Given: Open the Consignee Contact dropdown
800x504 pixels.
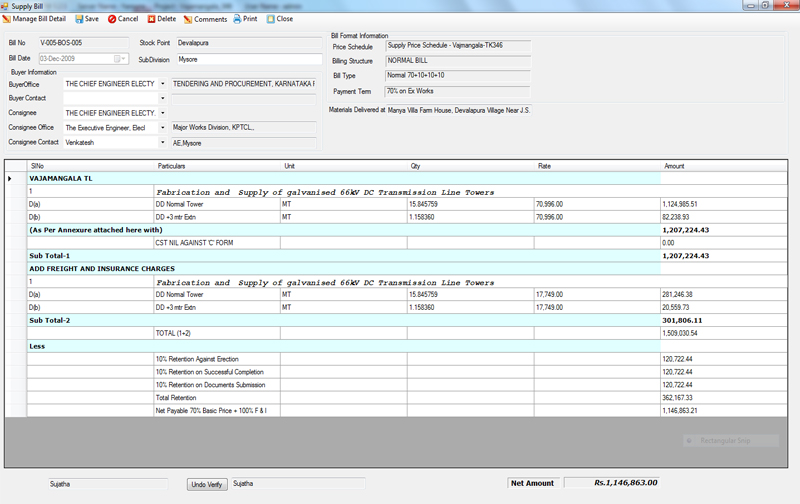Looking at the screenshot, I should point(162,143).
